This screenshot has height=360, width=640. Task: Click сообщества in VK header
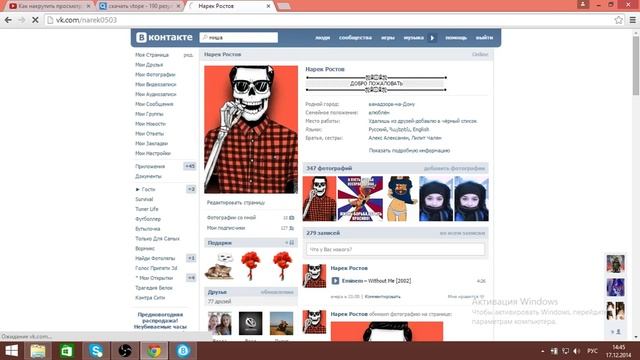coord(355,38)
